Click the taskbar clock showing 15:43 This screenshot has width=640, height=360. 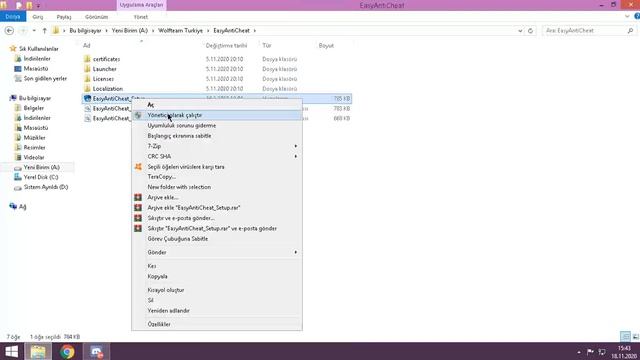point(624,348)
